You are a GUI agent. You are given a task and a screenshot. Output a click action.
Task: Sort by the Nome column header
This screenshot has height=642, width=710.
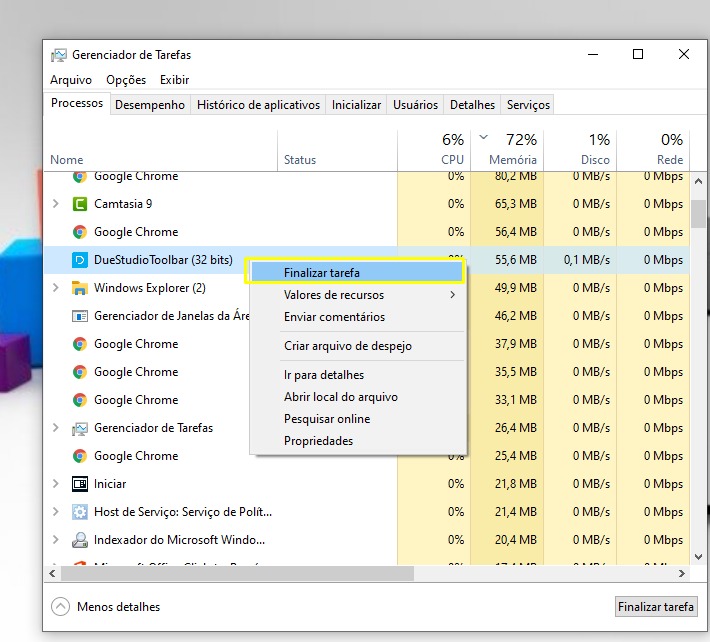click(160, 151)
